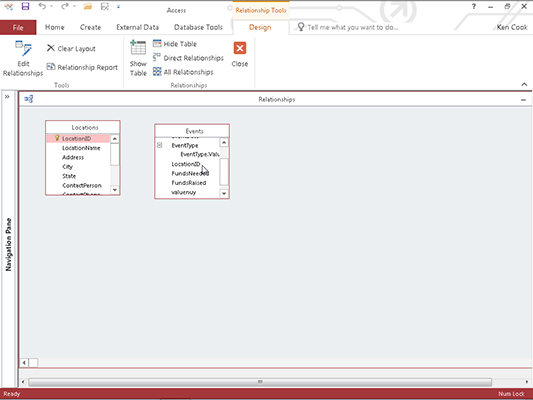Select the EventType field in Events
The image size is (533, 400).
tap(185, 145)
